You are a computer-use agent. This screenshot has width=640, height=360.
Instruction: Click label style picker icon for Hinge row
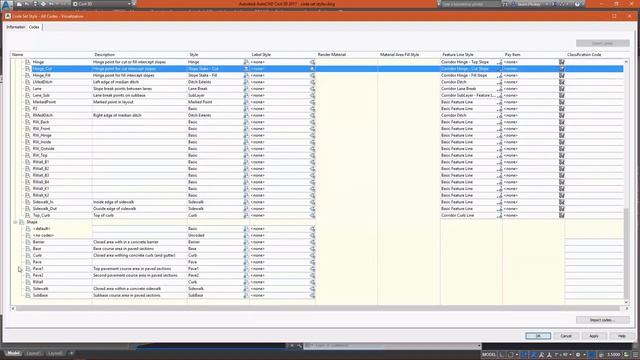point(312,62)
